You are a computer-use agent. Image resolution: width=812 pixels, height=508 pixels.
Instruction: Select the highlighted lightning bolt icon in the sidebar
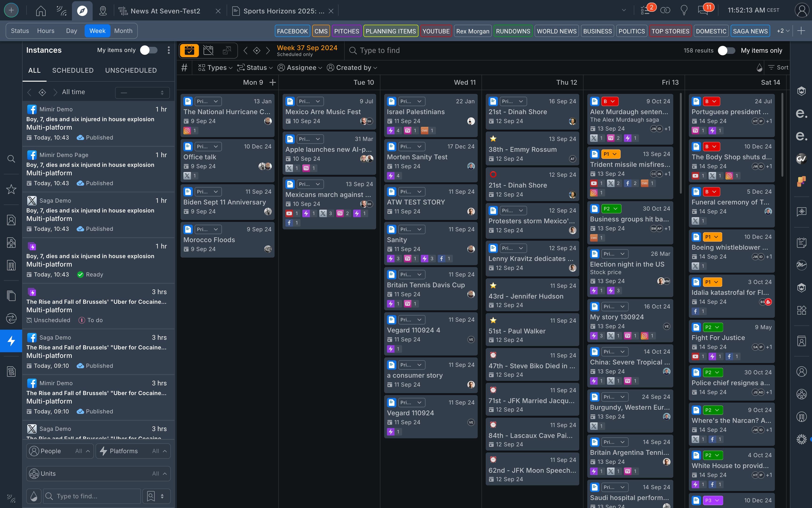coord(11,341)
